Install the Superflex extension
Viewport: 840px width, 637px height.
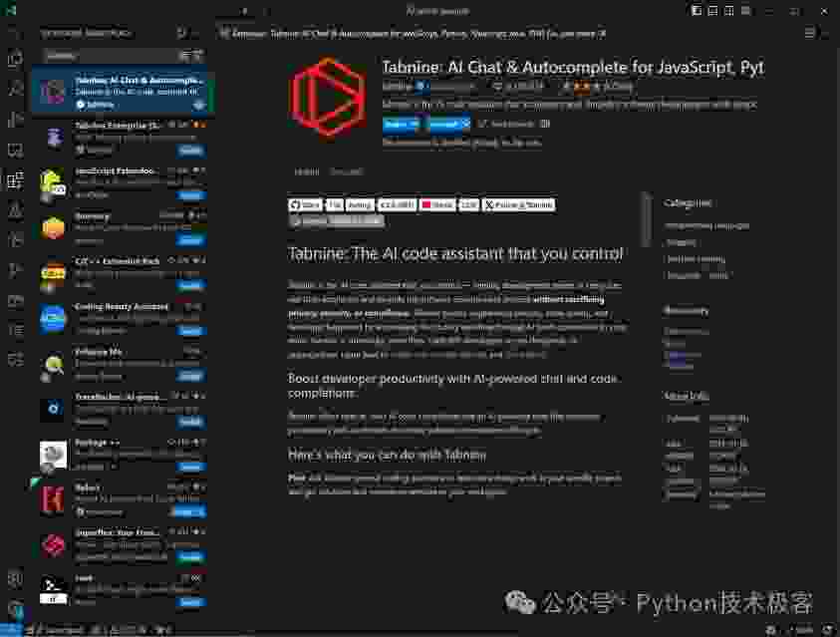tap(190, 556)
